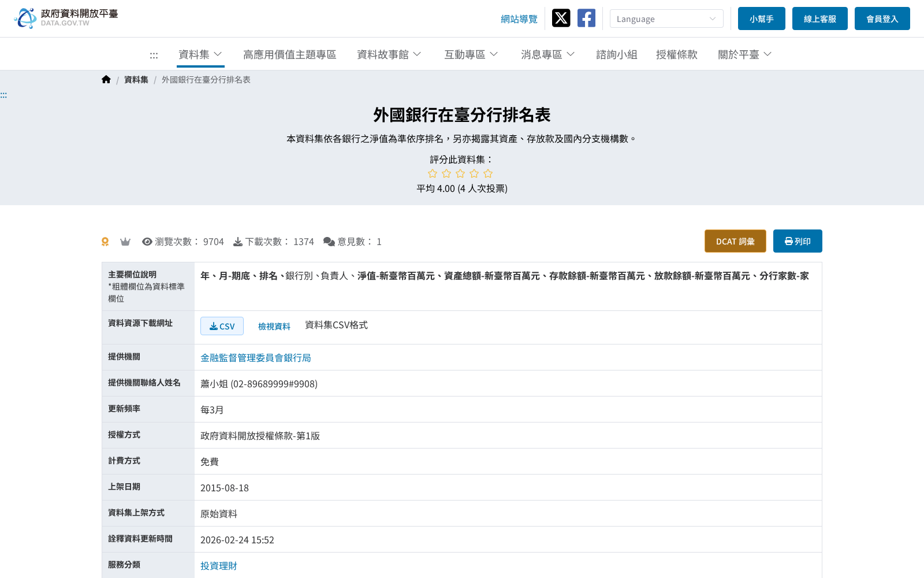Open 高應用價值主題專區 menu item

click(x=290, y=54)
